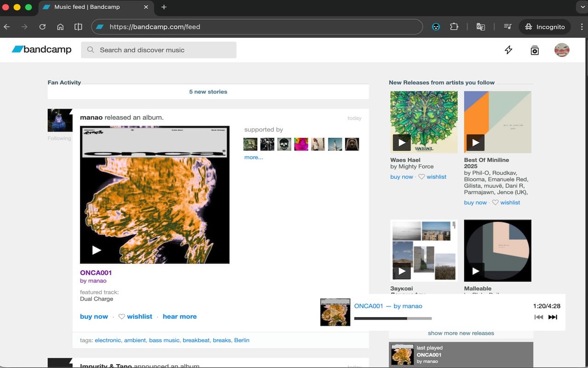This screenshot has width=588, height=368.
Task: Open the breaks tag
Action: (x=222, y=340)
